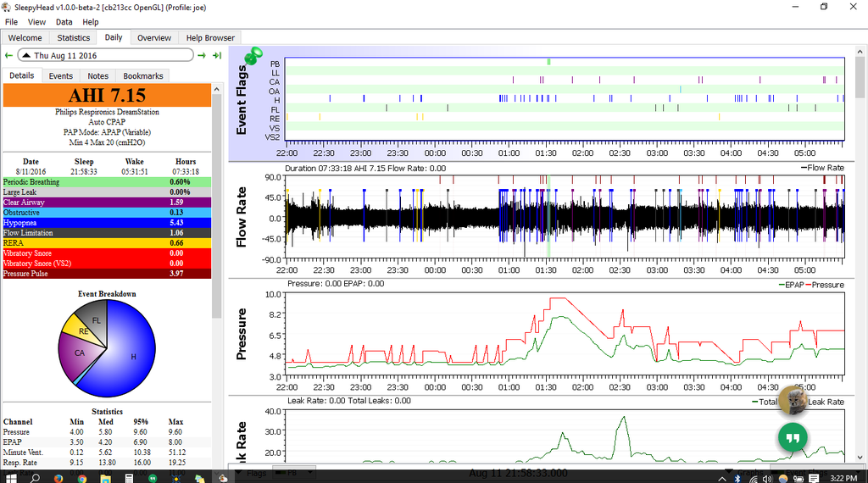Open the Bookmarks tab
Screen dimensions: 868x483
tap(143, 75)
